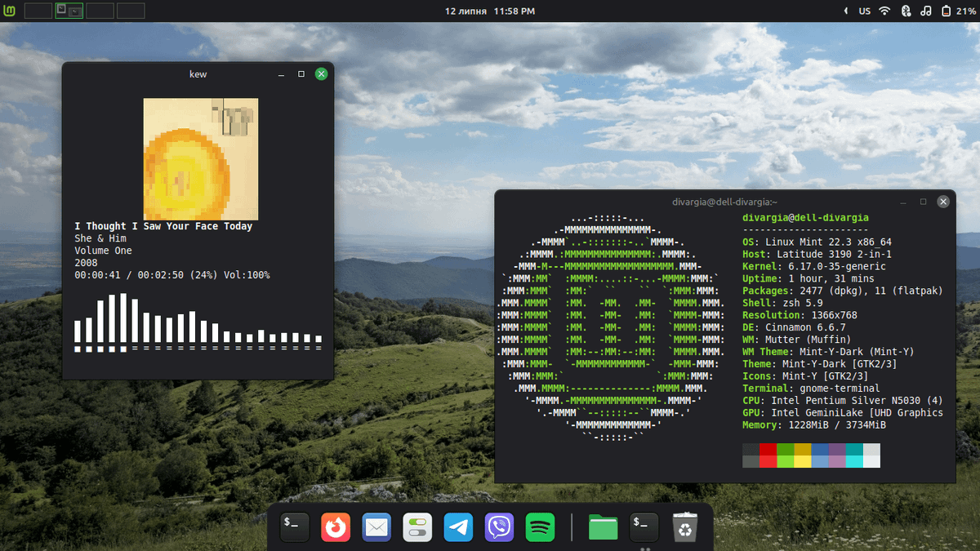Open the Trash icon in the dock

[x=684, y=527]
